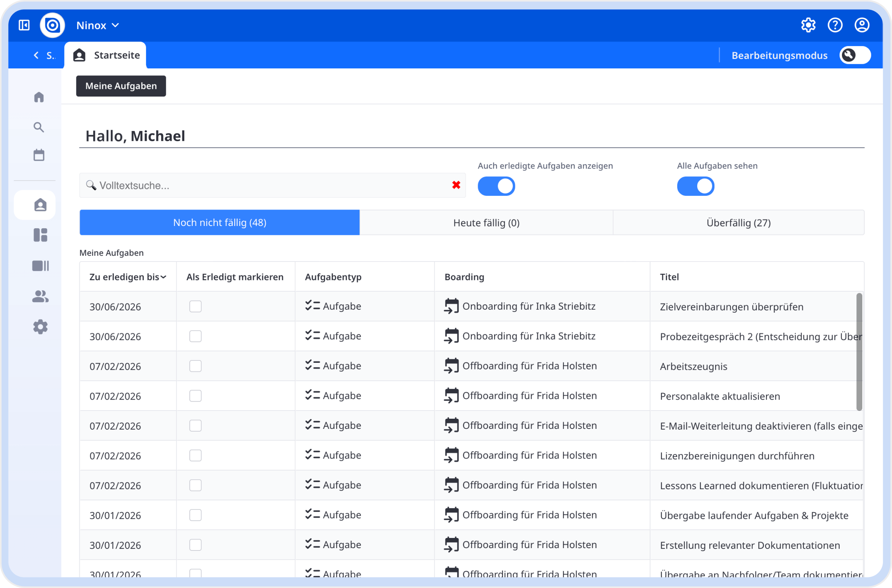892x588 pixels.
Task: Open the sidebar search icon
Action: (x=39, y=127)
